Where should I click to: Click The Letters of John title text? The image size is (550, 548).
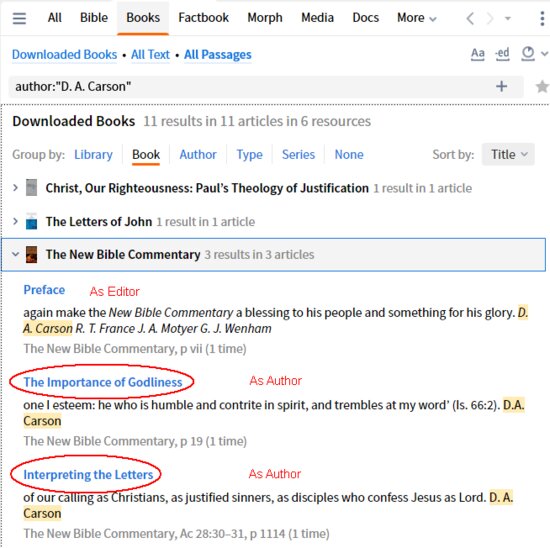[99, 222]
